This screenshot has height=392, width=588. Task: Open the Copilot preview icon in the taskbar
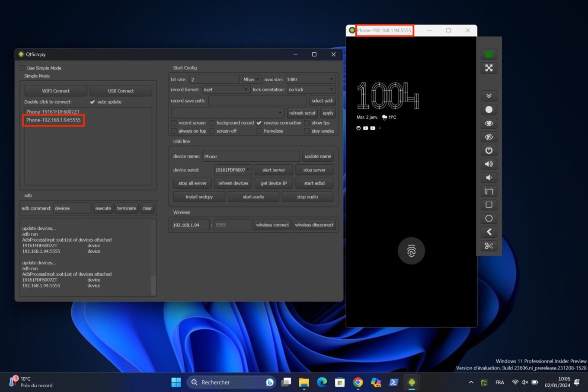[x=376, y=382]
